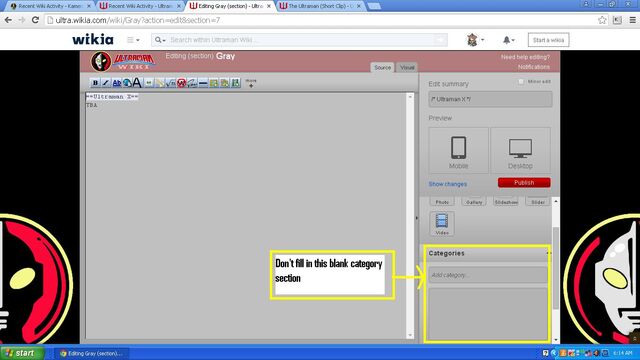Viewport: 640px width, 360px height.
Task: Click the Ultraman Wiki logo
Action: pyautogui.click(x=123, y=62)
